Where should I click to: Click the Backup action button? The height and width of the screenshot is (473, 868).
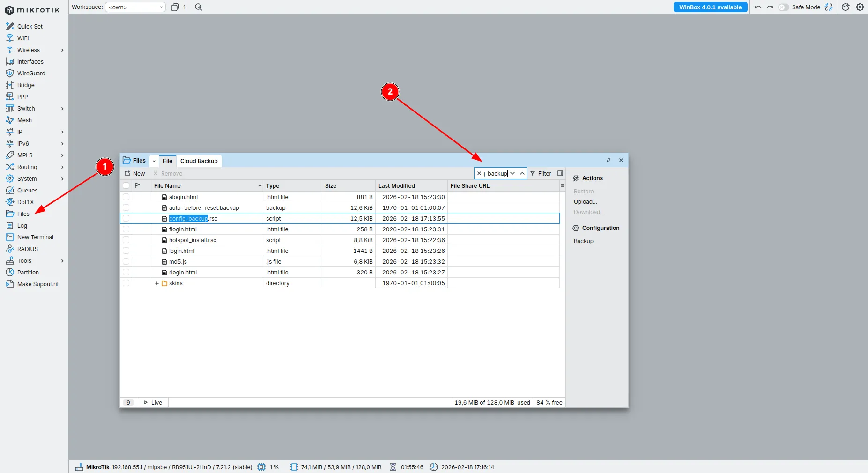[584, 241]
